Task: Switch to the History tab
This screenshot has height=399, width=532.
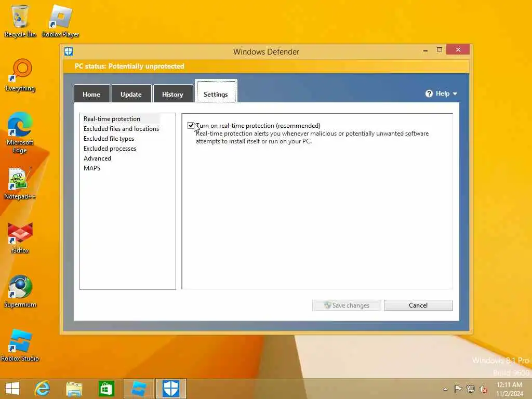Action: pos(172,94)
